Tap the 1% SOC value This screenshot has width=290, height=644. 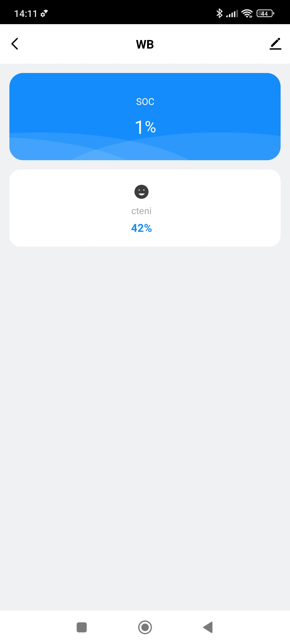145,127
